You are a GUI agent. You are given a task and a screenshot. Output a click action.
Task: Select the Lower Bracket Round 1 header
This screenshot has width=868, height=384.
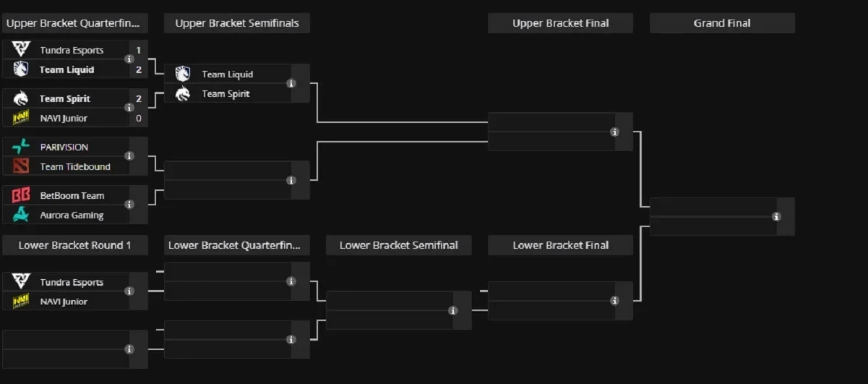click(x=75, y=245)
